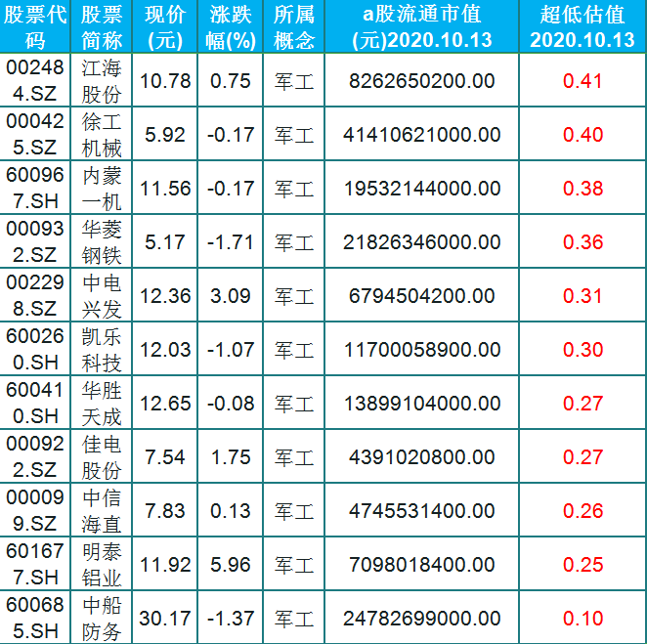
Task: Click market value 4391020800.00
Action: click(421, 457)
